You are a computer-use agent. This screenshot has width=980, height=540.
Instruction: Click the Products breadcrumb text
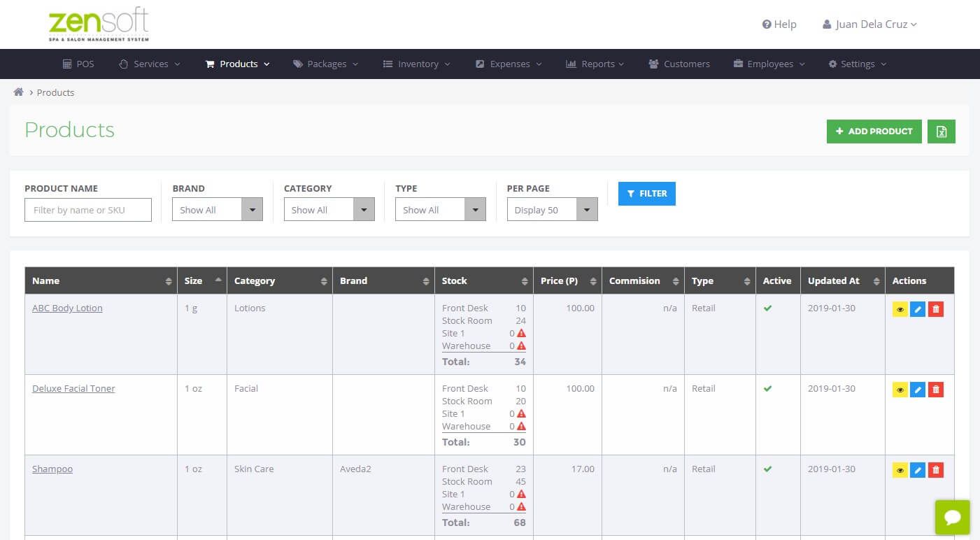click(55, 92)
